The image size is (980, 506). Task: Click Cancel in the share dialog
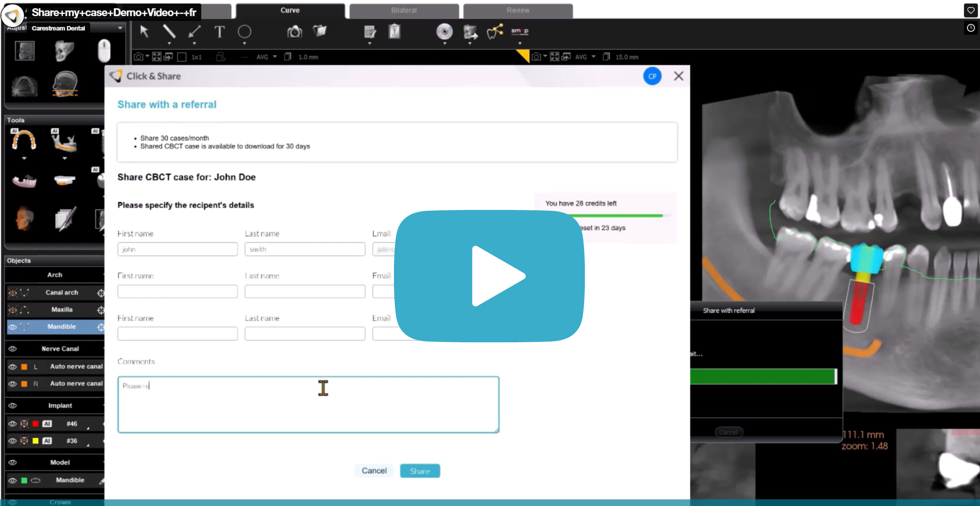374,471
